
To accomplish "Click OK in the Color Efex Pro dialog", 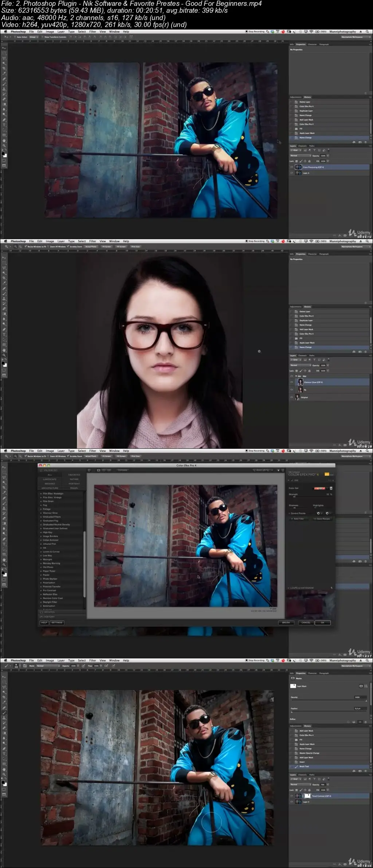I will (x=322, y=622).
